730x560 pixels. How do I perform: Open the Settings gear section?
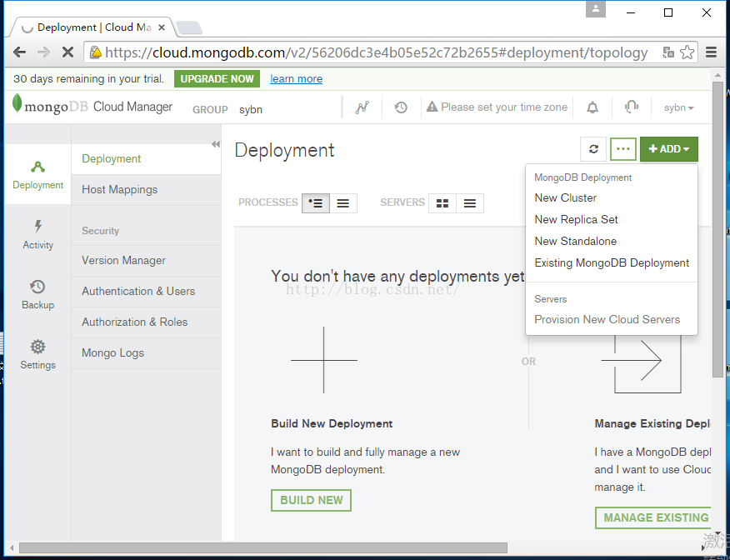click(x=37, y=355)
